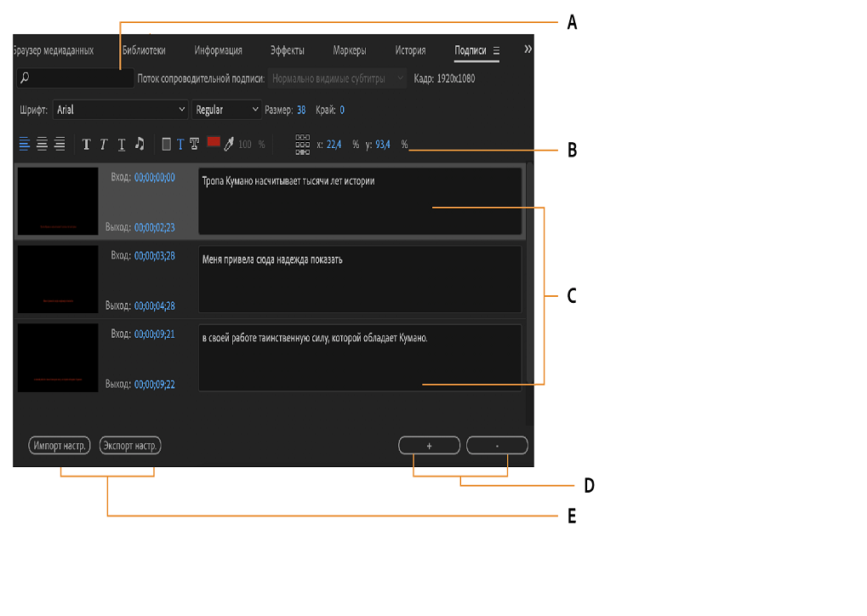This screenshot has width=867, height=616.
Task: Open the red color swatch
Action: pos(214,142)
